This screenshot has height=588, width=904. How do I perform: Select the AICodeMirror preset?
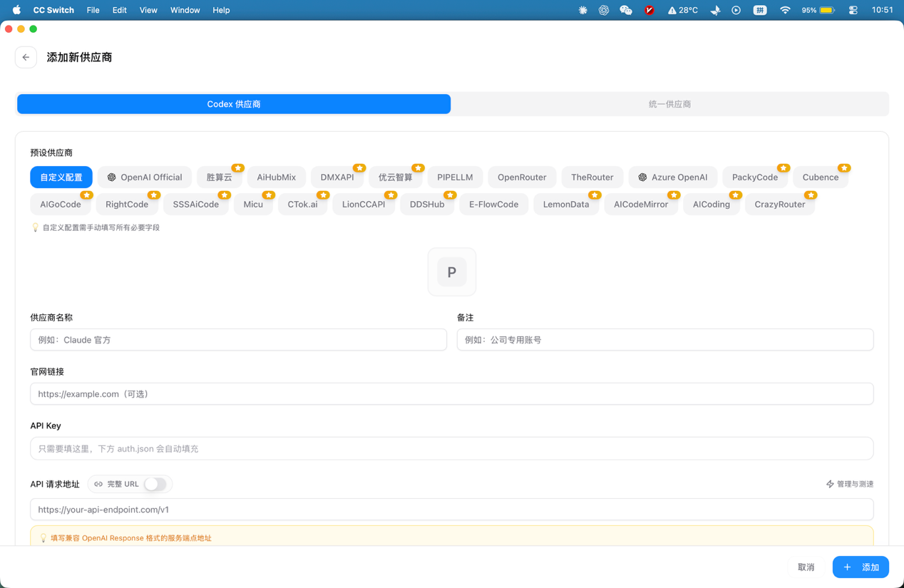(x=641, y=205)
